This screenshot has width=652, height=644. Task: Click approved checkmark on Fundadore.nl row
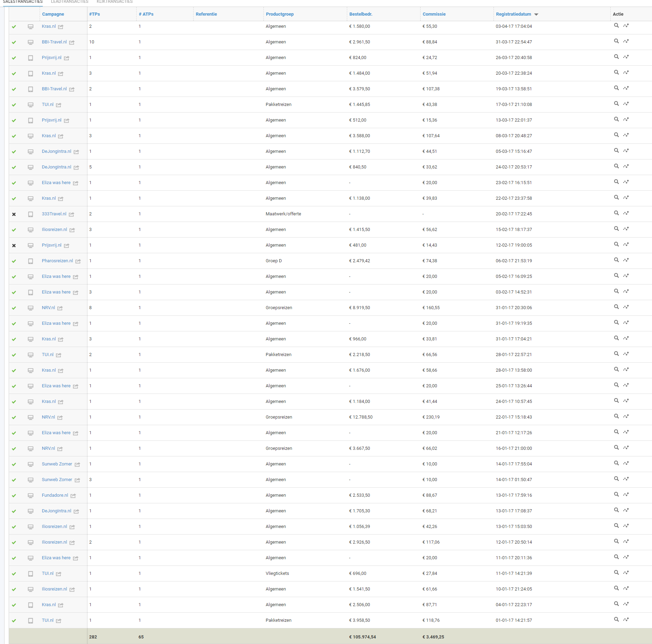point(14,496)
